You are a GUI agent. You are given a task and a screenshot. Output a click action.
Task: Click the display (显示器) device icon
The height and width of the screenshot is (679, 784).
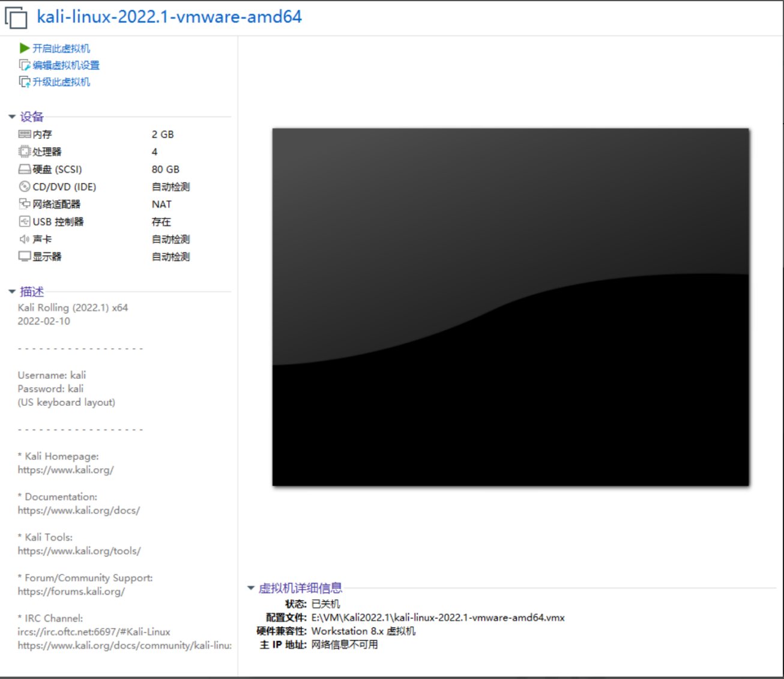click(x=24, y=256)
